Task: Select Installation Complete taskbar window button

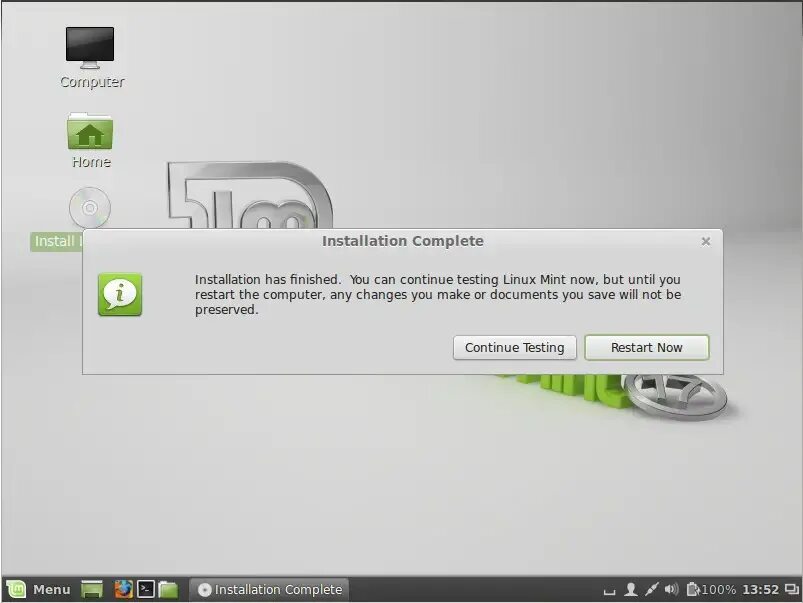Action: (269, 590)
